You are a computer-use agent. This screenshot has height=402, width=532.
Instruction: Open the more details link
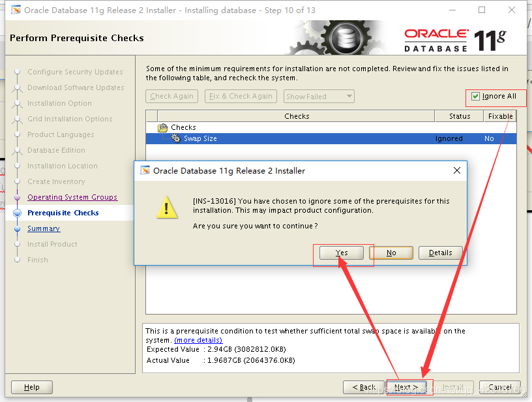198,340
